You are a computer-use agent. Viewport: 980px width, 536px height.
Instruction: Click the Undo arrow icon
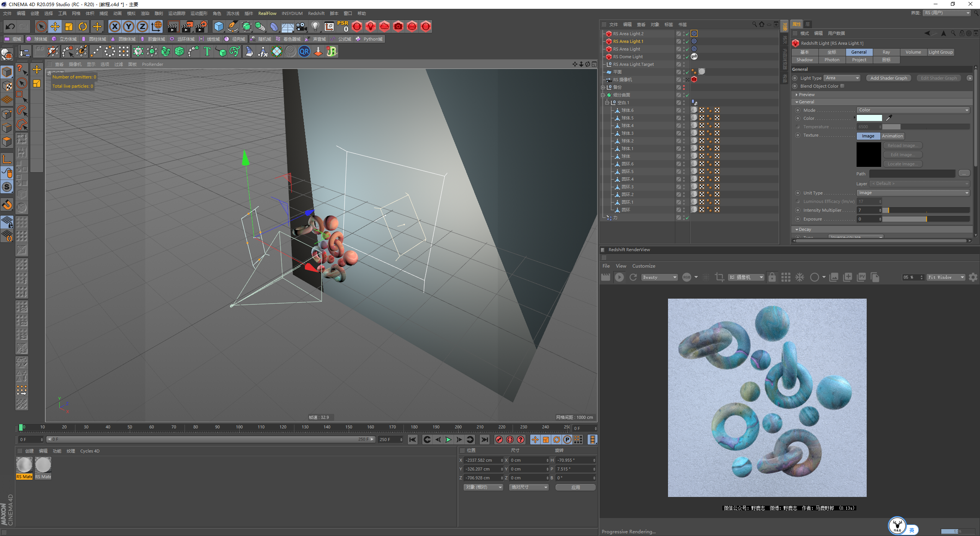[10, 26]
